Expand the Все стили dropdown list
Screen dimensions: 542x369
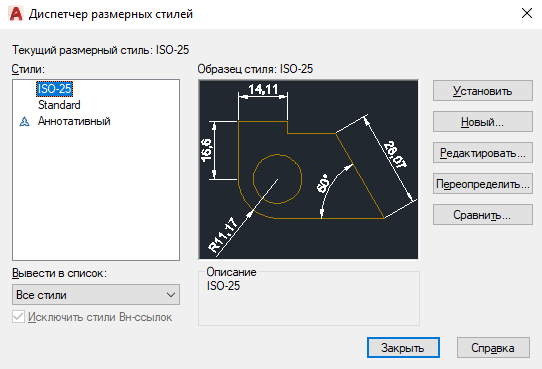pos(96,295)
